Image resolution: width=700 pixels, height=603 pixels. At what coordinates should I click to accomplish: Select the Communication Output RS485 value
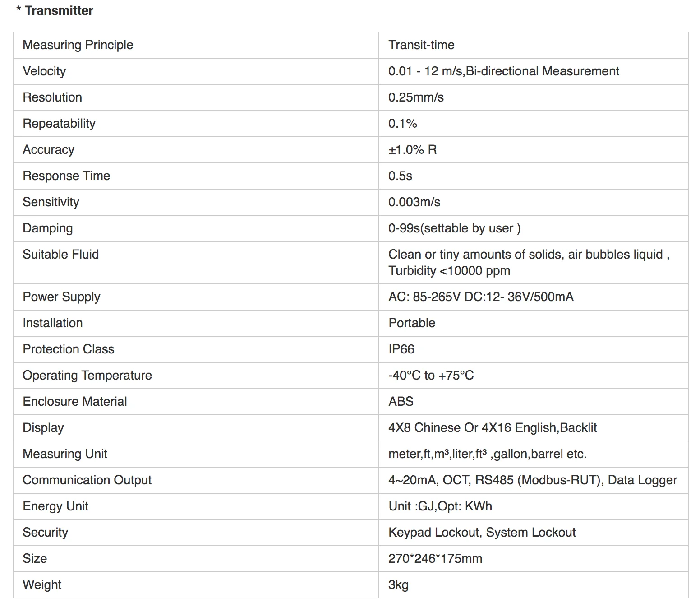click(533, 480)
